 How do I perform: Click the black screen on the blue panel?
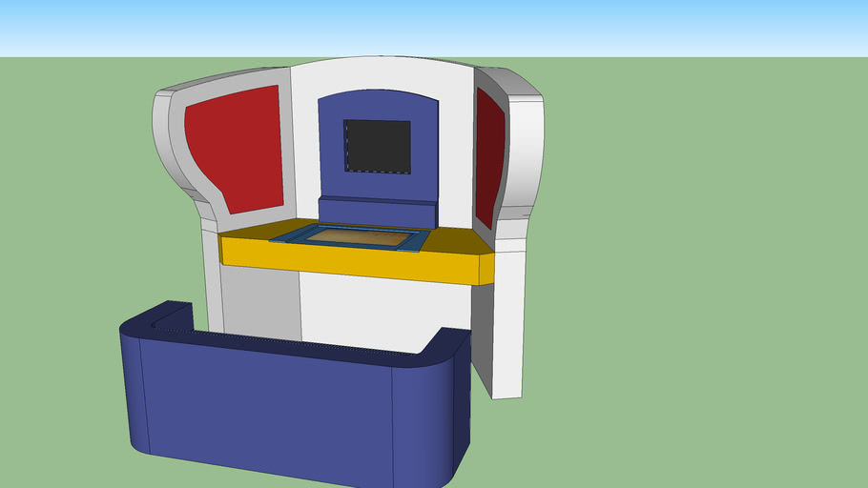pos(377,146)
